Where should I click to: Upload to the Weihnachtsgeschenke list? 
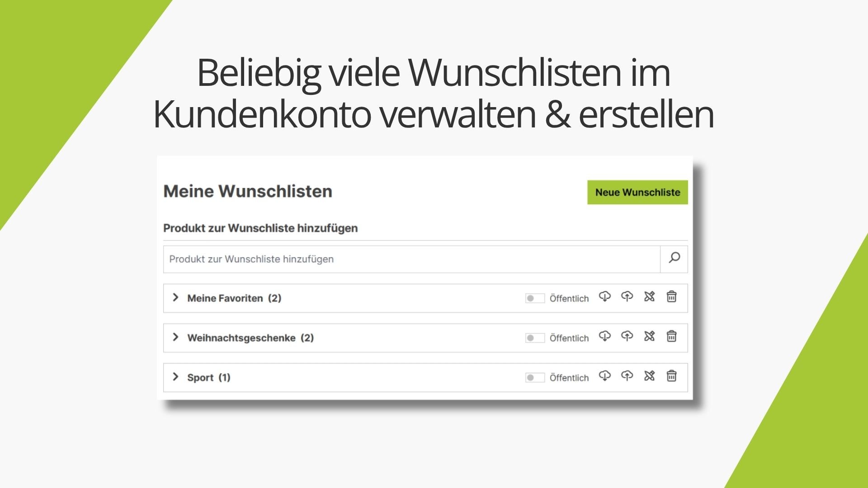(x=627, y=336)
